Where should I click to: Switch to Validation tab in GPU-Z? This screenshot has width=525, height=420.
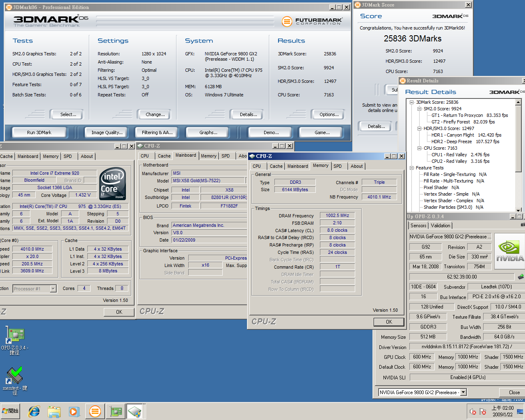[x=441, y=226]
